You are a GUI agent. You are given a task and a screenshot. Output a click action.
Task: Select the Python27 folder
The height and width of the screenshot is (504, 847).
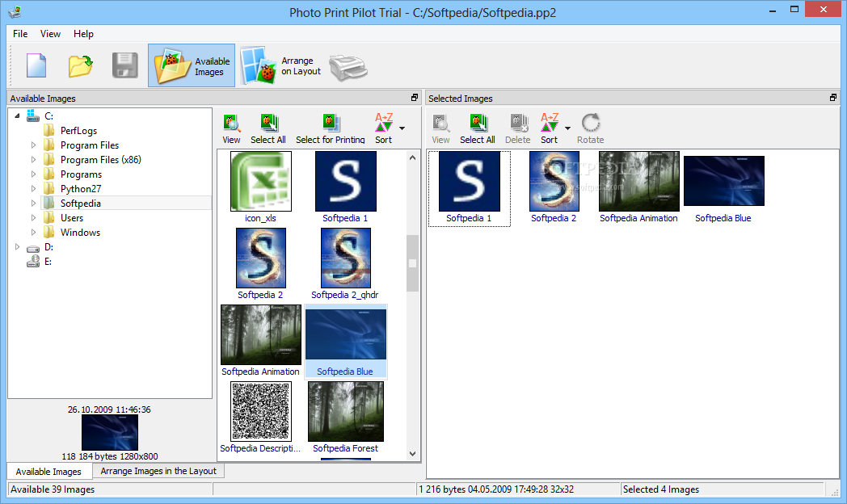(x=81, y=189)
